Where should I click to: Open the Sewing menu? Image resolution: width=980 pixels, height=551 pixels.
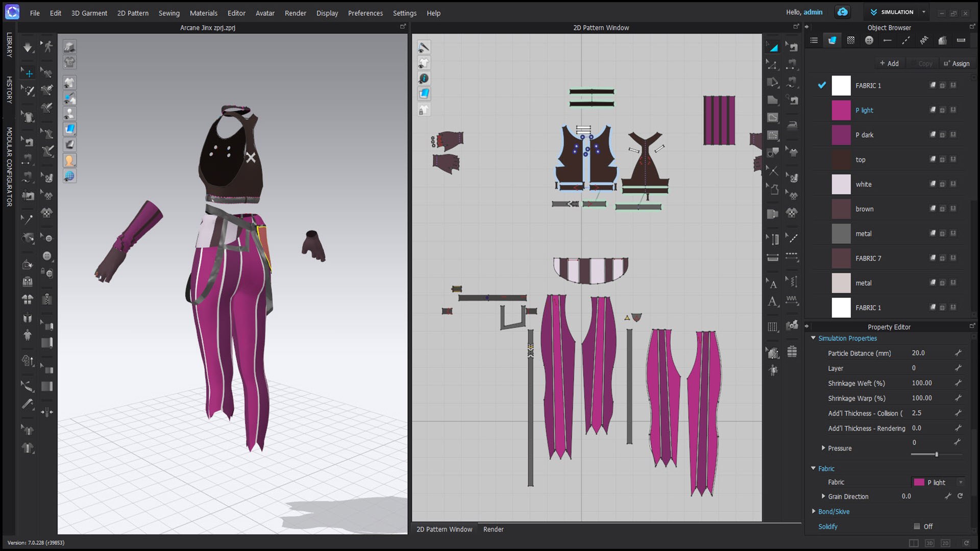[169, 13]
